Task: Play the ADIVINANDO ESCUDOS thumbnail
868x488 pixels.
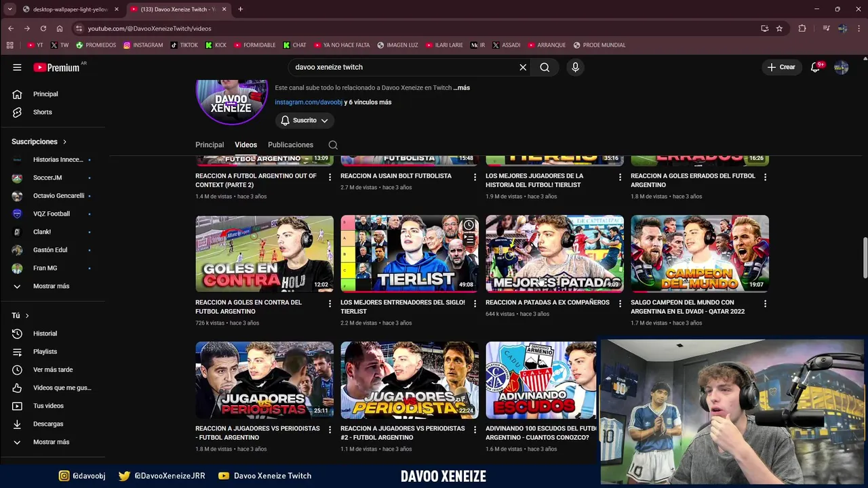Action: click(x=541, y=380)
